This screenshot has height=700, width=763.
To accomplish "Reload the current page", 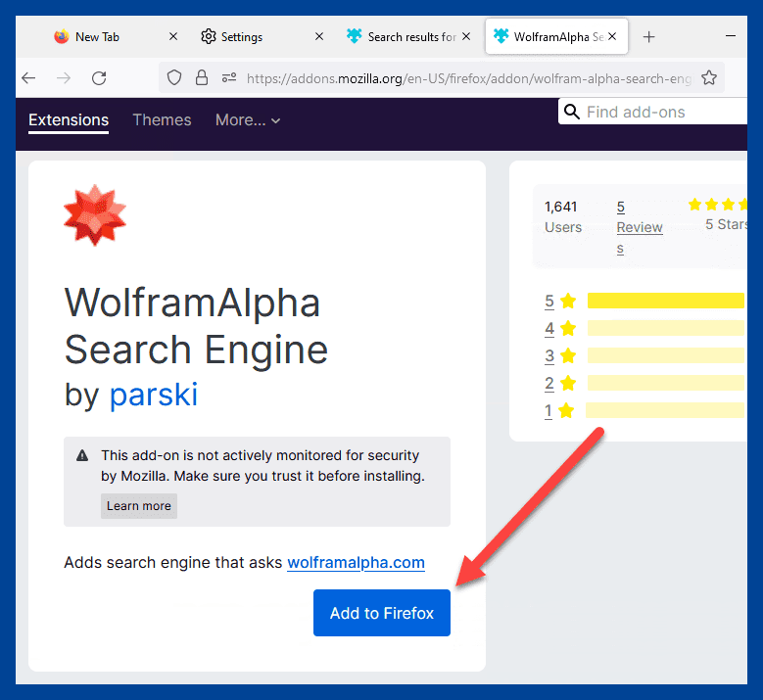I will point(99,77).
